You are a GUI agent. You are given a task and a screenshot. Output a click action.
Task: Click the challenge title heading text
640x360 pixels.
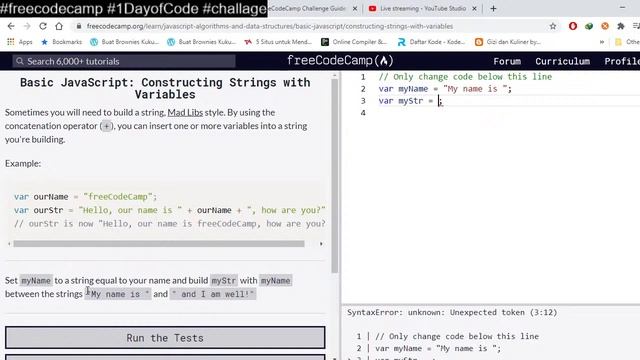pos(165,88)
